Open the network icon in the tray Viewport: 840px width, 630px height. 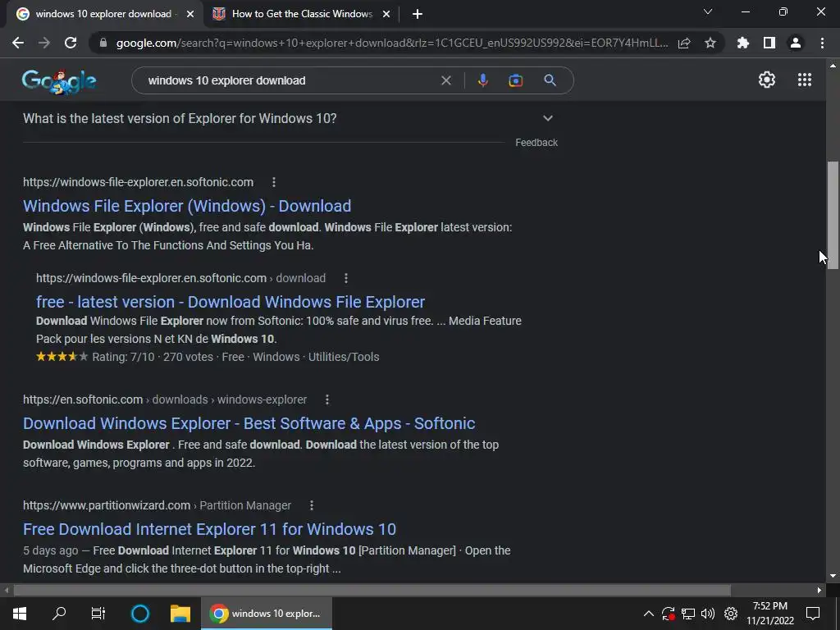(688, 614)
